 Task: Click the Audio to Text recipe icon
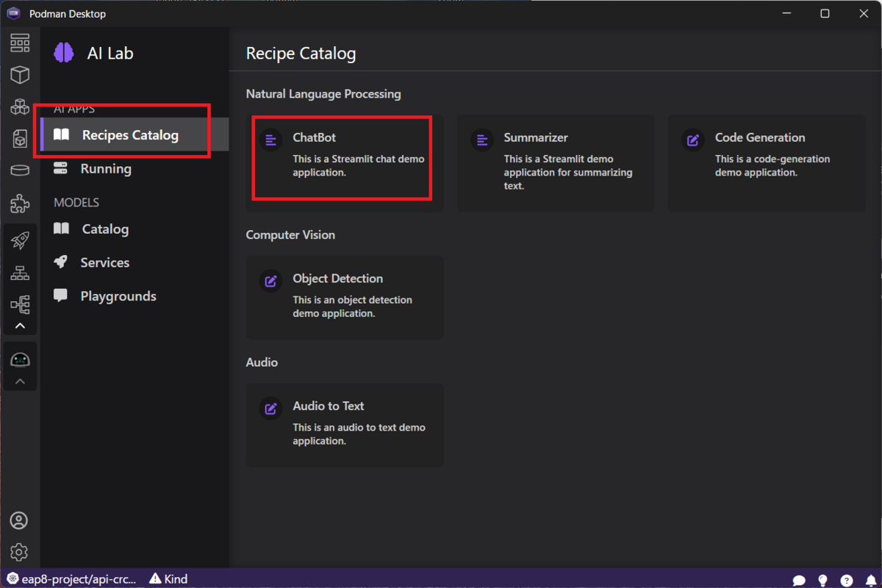point(270,408)
